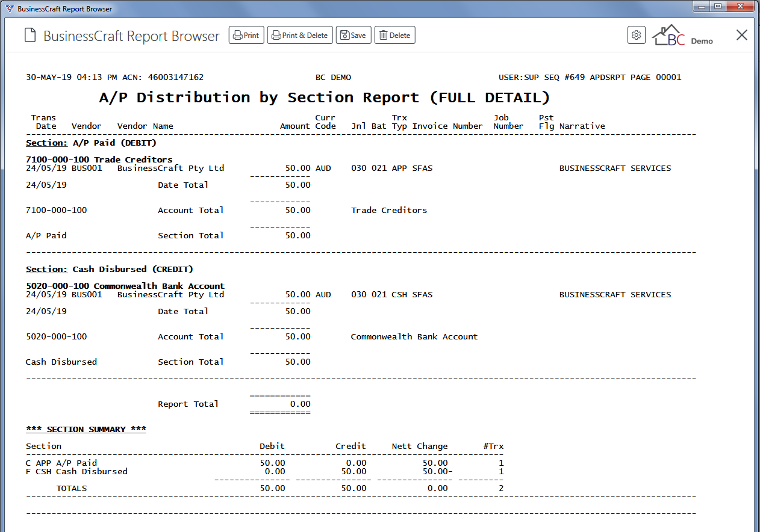
Task: Click 'Commonwealth Bank Account' text beside Account Total
Action: [x=414, y=337]
